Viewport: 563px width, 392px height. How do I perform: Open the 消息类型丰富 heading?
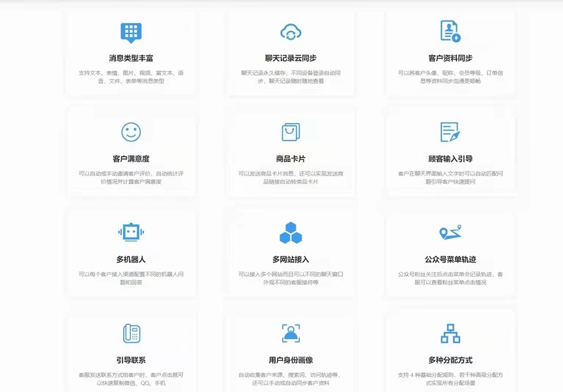(131, 58)
